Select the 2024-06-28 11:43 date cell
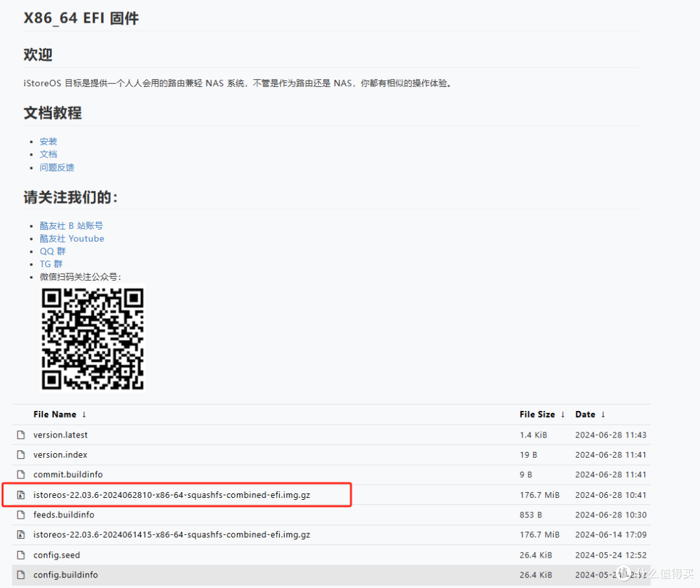This screenshot has height=588, width=700. coord(611,435)
